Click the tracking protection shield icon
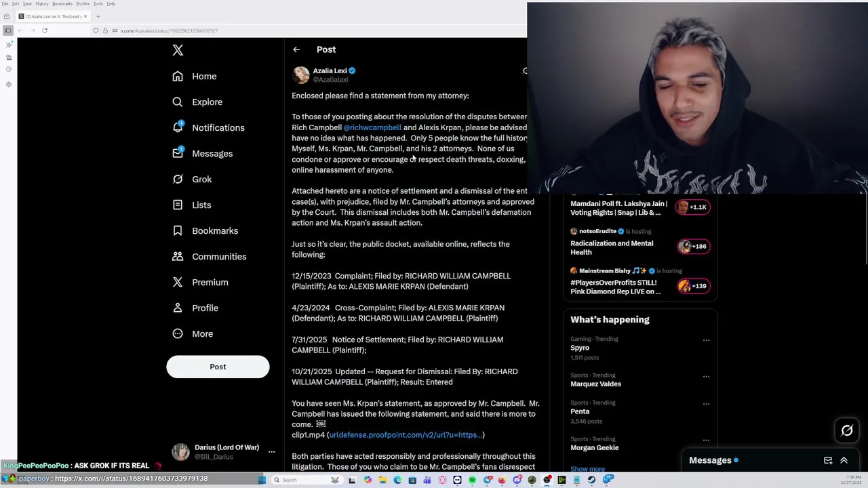Screen dimensions: 868x488 pos(96,30)
